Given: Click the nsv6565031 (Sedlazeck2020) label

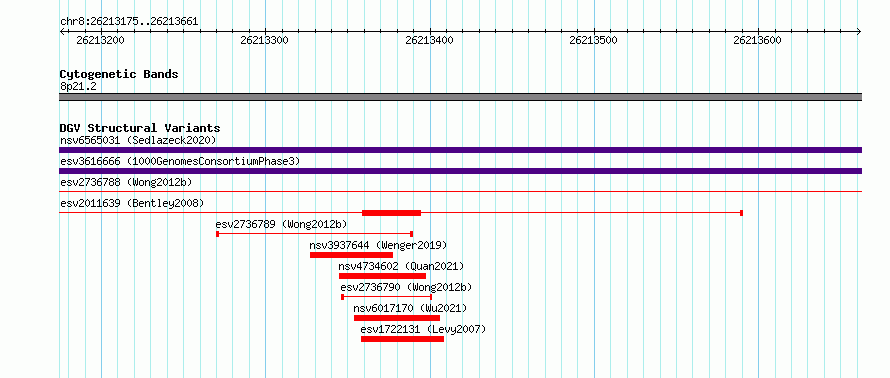Looking at the screenshot, I should (x=138, y=140).
